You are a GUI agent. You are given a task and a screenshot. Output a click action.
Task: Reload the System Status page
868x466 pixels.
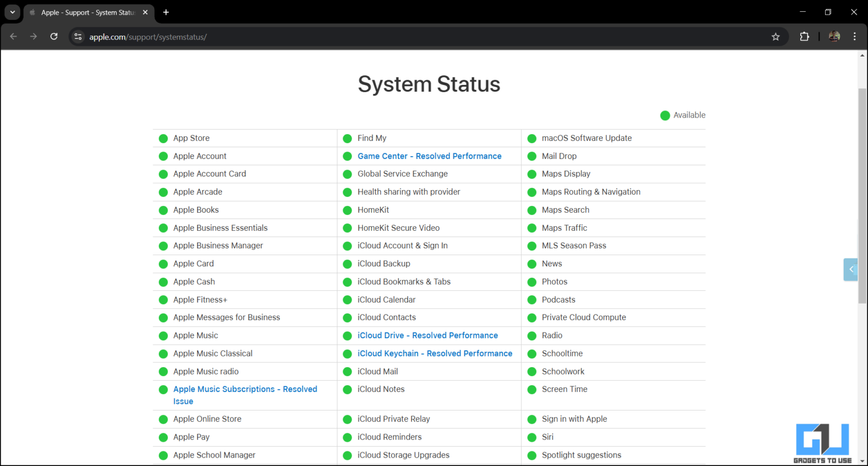54,36
